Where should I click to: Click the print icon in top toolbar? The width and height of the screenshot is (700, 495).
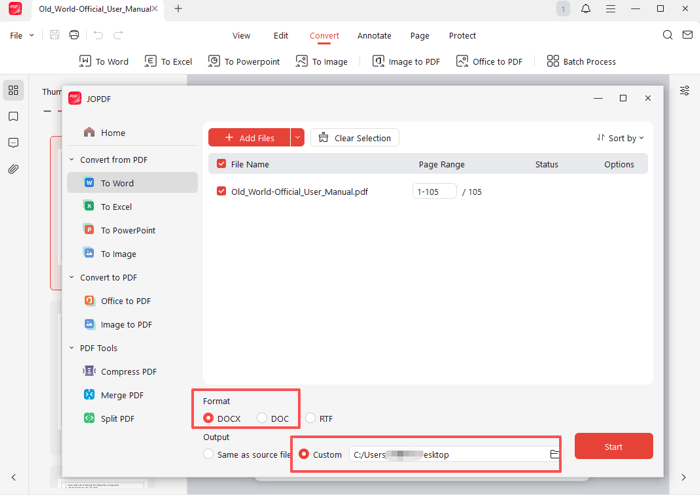pyautogui.click(x=74, y=35)
